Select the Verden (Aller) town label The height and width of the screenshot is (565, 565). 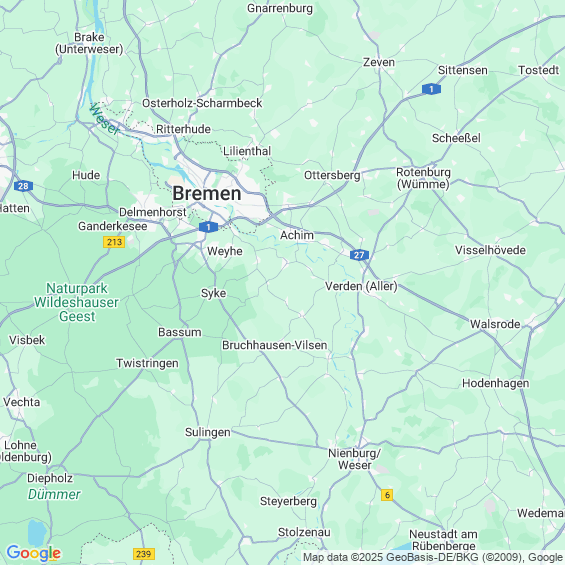click(361, 286)
